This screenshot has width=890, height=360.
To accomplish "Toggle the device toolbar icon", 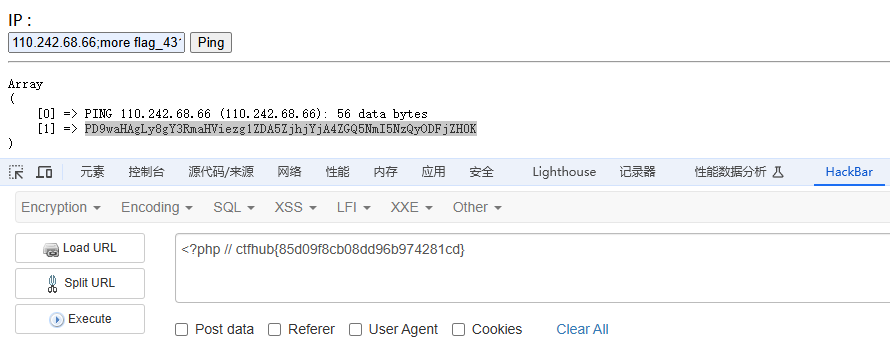I will coord(44,172).
